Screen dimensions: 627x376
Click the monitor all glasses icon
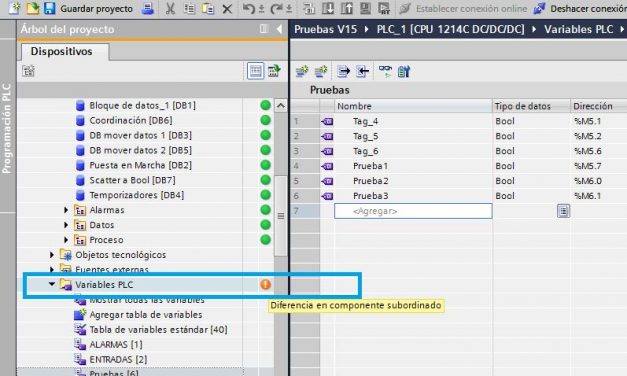pos(385,71)
